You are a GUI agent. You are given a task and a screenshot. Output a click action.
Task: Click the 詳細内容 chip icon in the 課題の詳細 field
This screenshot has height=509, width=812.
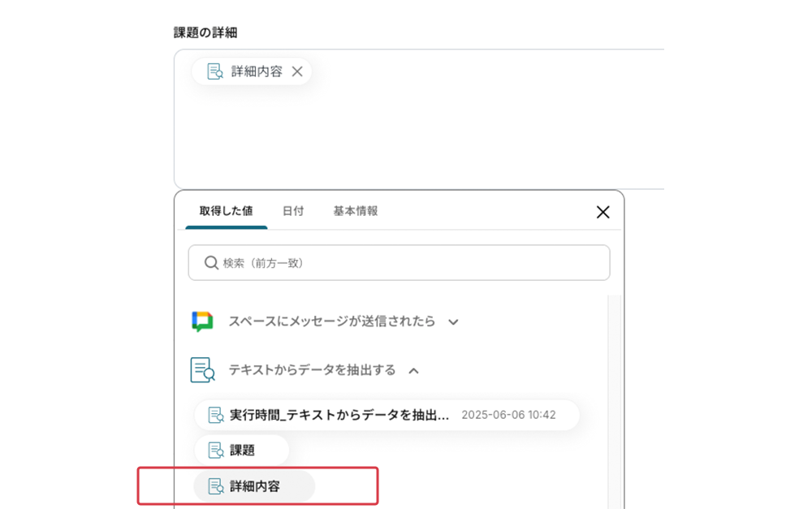click(x=215, y=71)
